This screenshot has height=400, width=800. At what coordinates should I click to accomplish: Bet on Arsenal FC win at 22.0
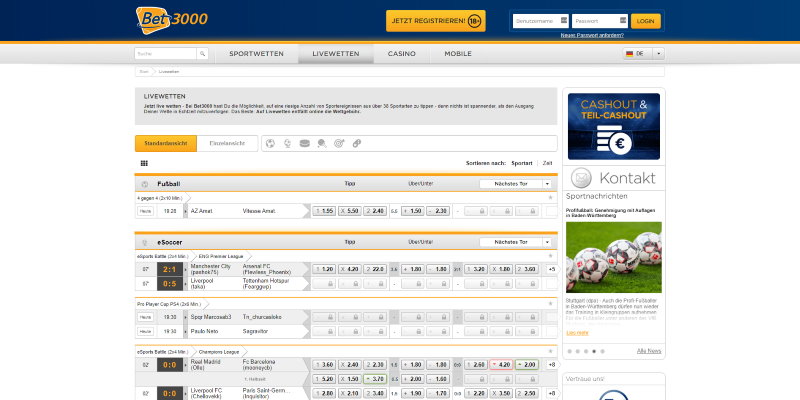[x=375, y=269]
